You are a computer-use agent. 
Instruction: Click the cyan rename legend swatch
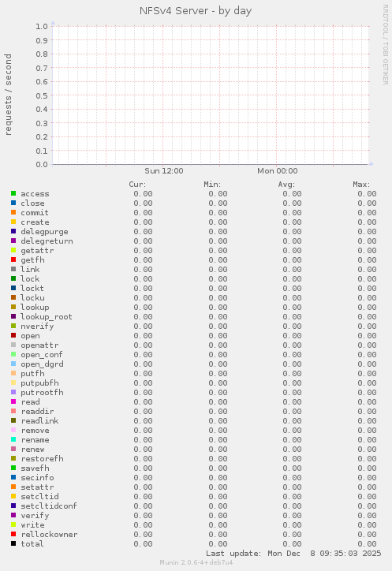tap(13, 439)
